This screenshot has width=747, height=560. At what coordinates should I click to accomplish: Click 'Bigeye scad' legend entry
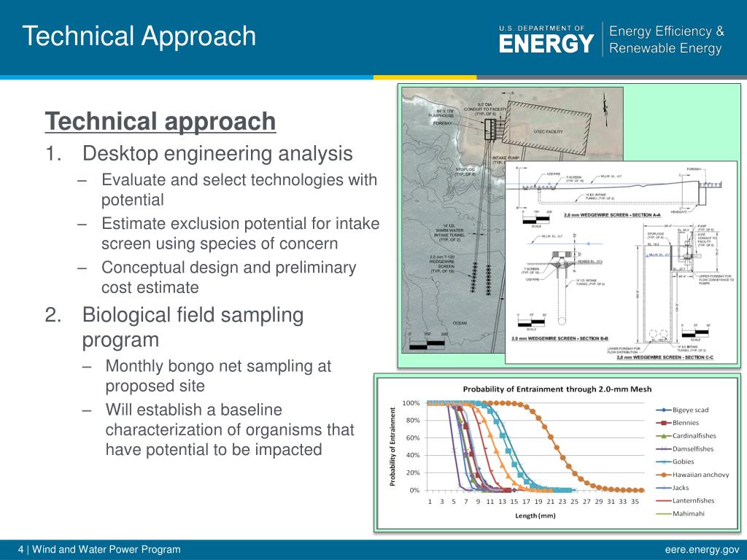click(x=682, y=410)
